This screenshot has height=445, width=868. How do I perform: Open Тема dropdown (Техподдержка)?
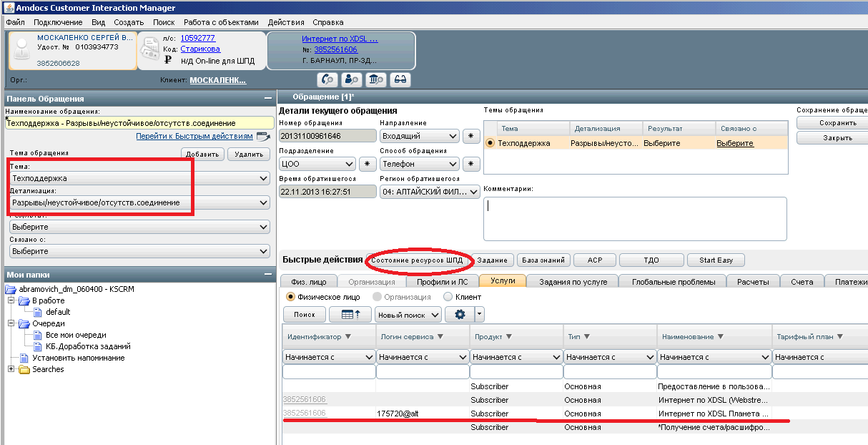(x=140, y=178)
